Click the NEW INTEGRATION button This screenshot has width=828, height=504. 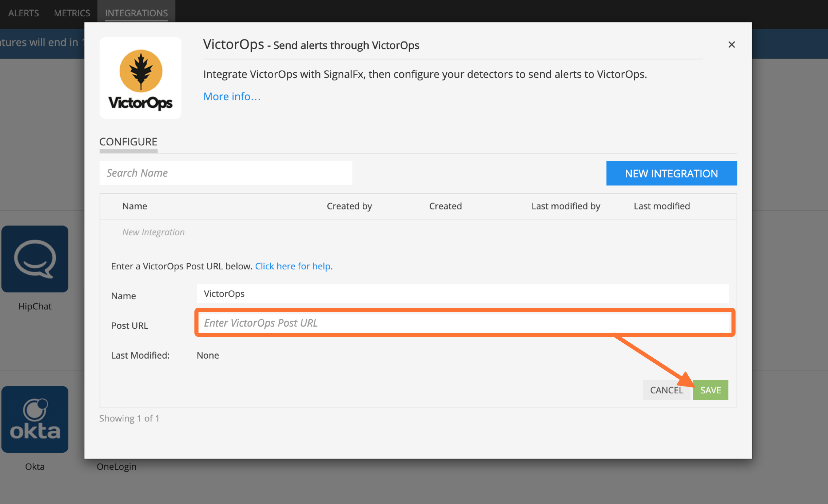click(x=671, y=173)
